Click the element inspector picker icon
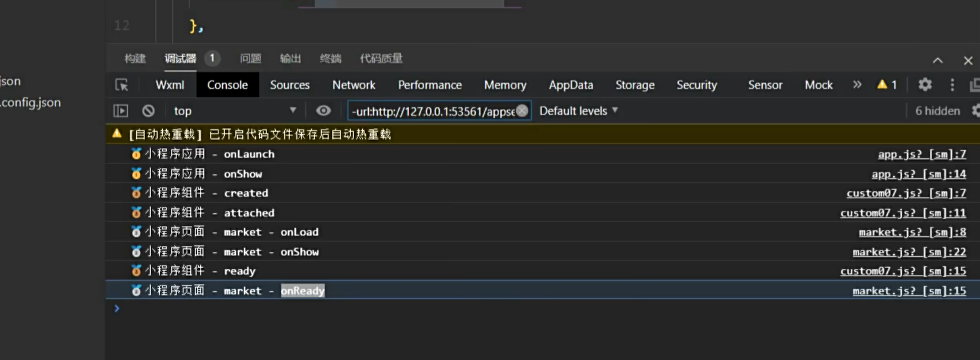Viewport: 980px width, 360px height. point(121,85)
